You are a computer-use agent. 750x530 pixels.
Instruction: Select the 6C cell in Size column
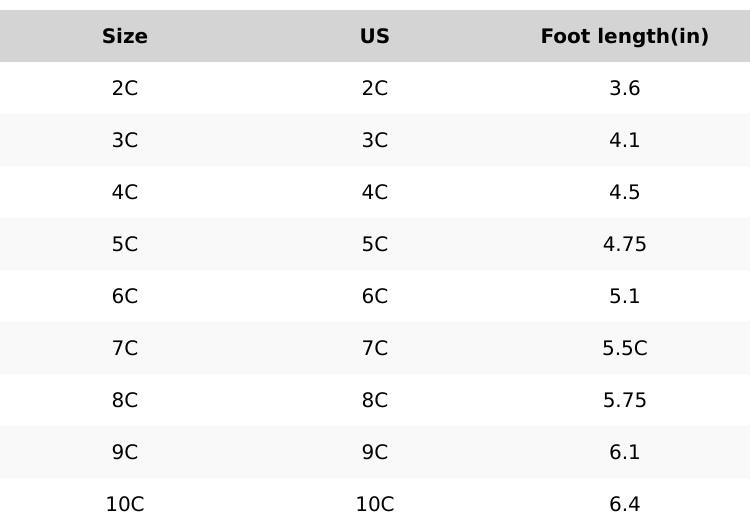coord(125,296)
